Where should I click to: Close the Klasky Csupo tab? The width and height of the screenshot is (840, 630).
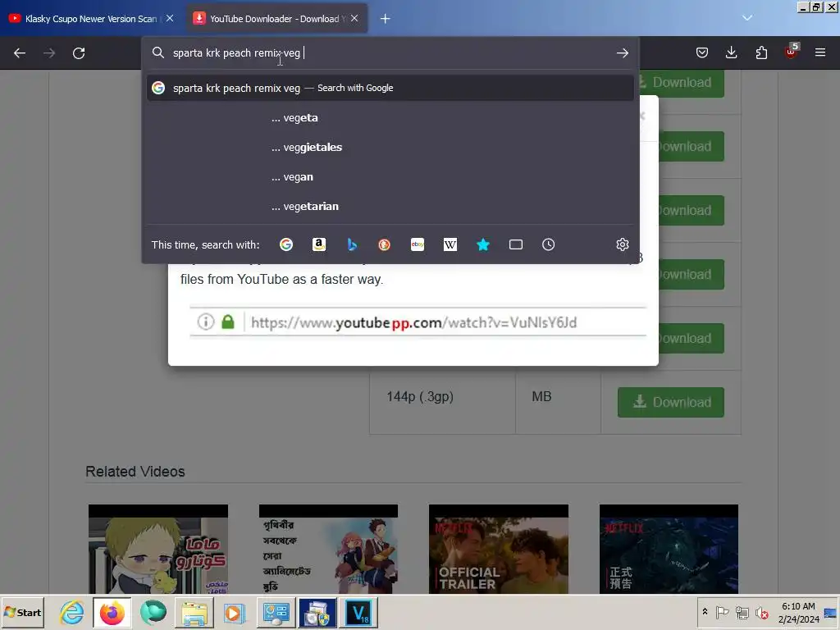point(170,18)
